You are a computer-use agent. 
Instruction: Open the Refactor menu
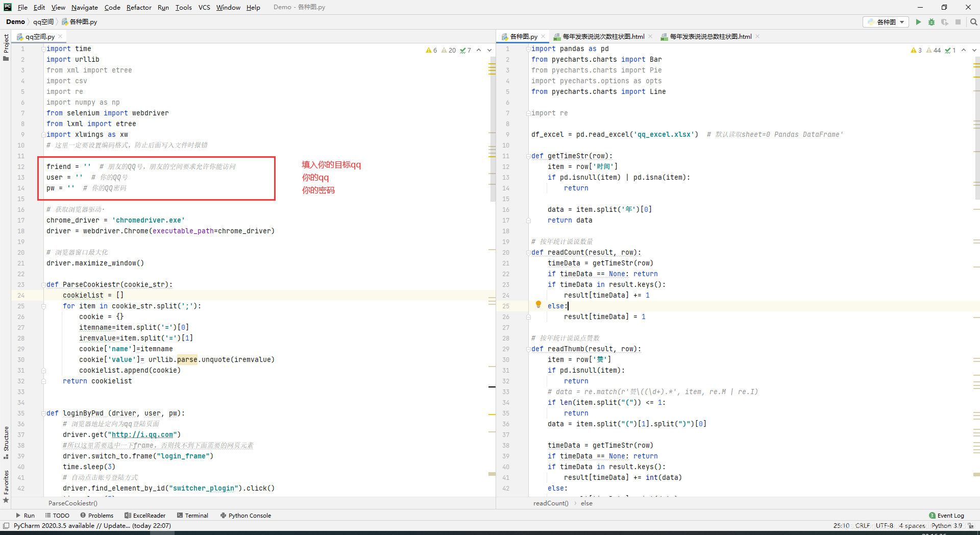click(x=139, y=7)
